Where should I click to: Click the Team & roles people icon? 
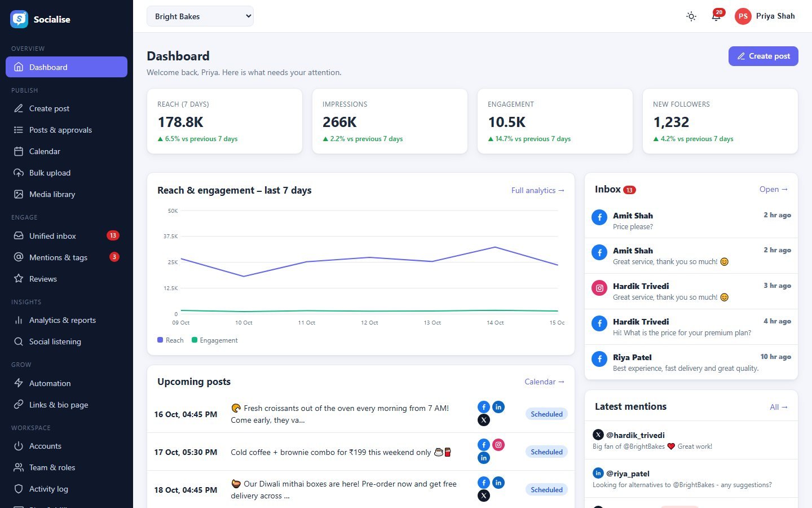click(19, 467)
